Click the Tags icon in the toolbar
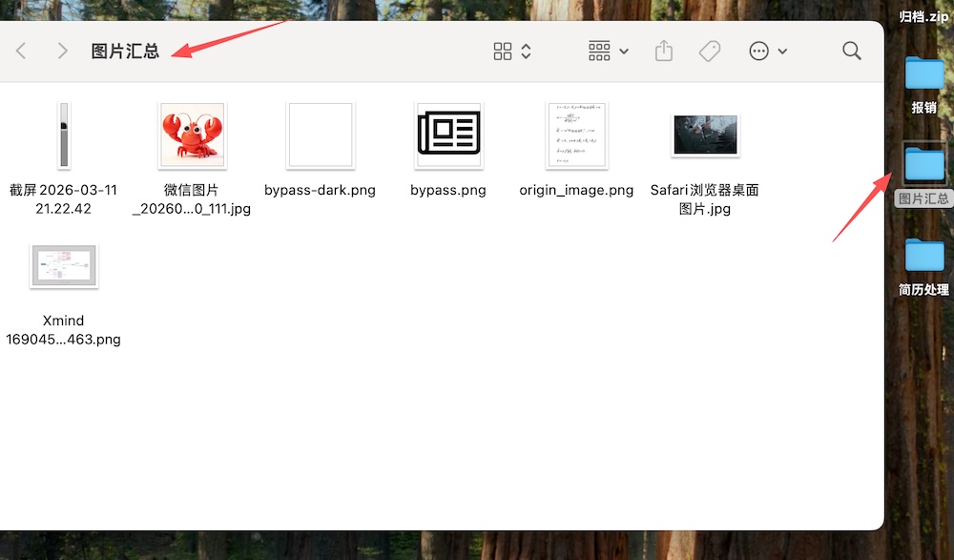The height and width of the screenshot is (560, 954). 709,51
